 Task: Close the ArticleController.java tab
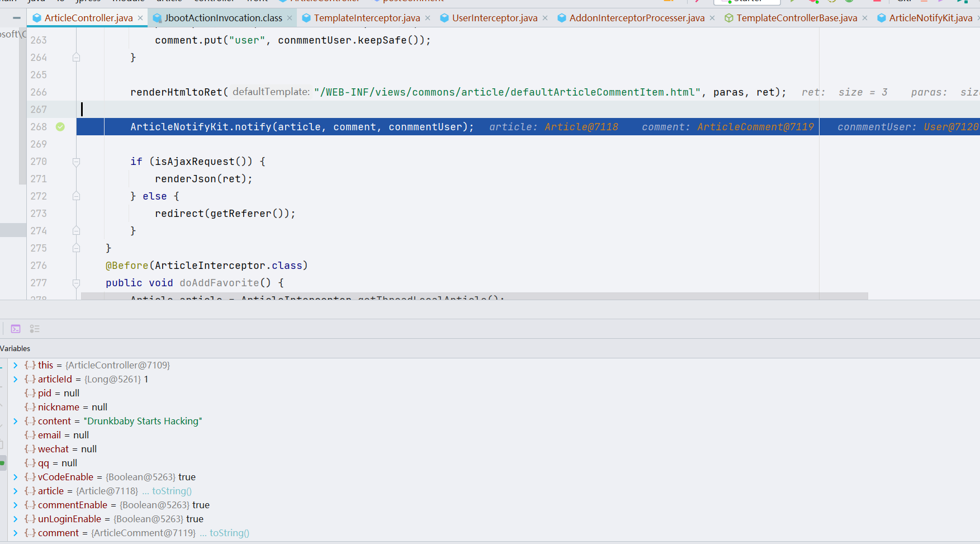(x=140, y=18)
